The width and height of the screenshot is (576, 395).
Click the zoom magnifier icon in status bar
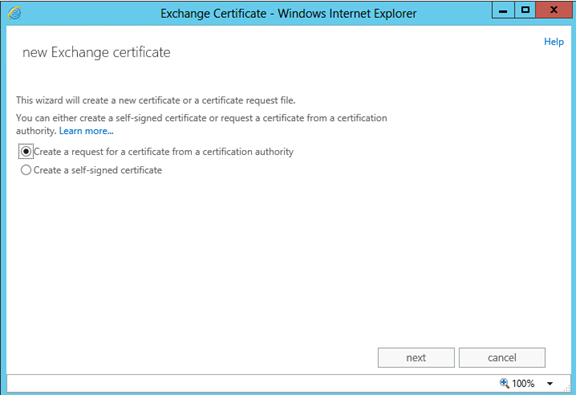[504, 383]
